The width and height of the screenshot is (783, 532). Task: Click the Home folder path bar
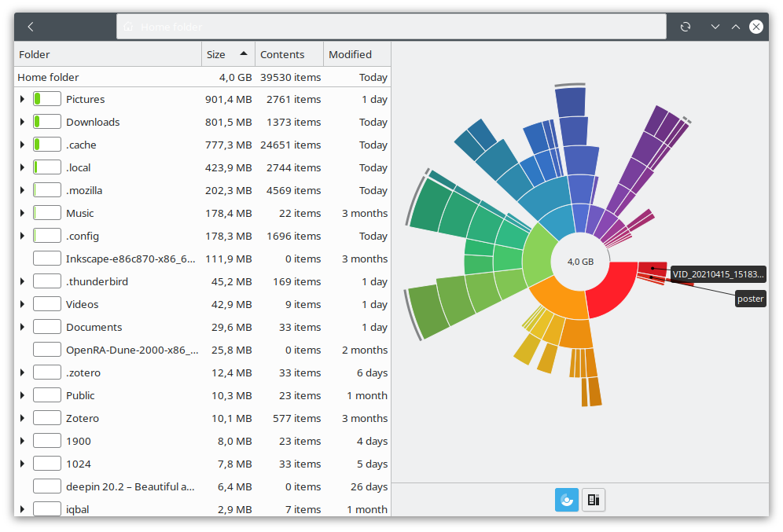coord(391,27)
